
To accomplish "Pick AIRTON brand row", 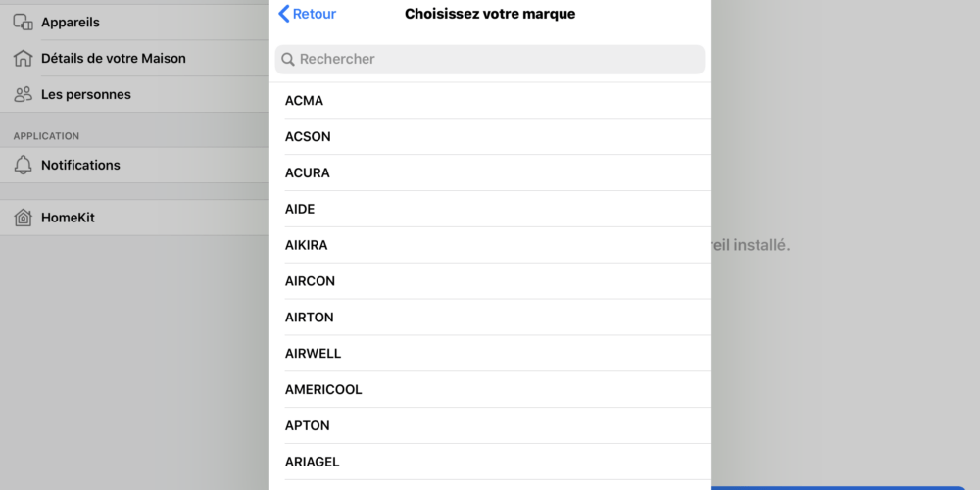I will click(x=490, y=318).
